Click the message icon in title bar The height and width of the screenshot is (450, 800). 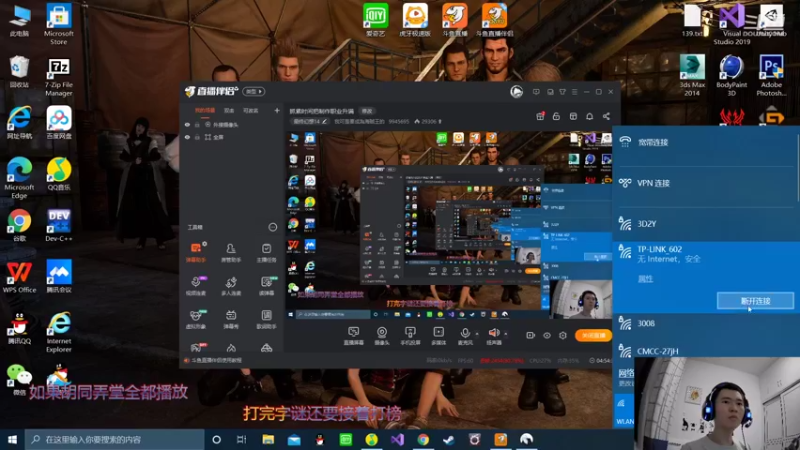(536, 92)
